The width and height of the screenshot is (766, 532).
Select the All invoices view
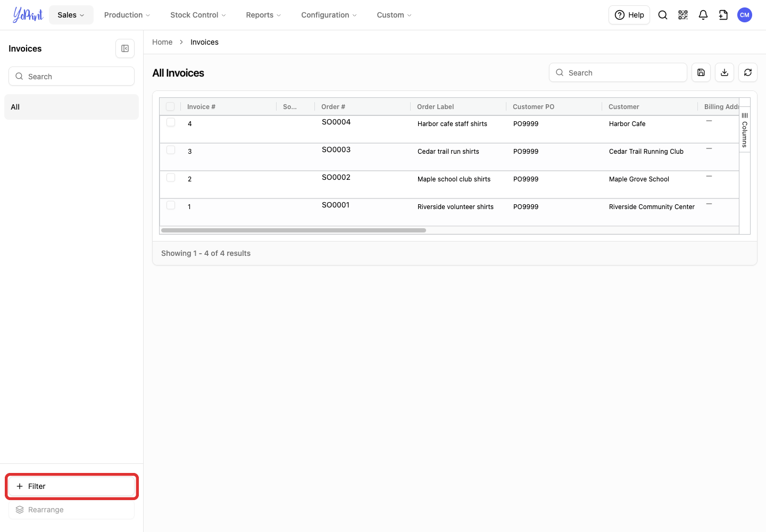pyautogui.click(x=71, y=107)
